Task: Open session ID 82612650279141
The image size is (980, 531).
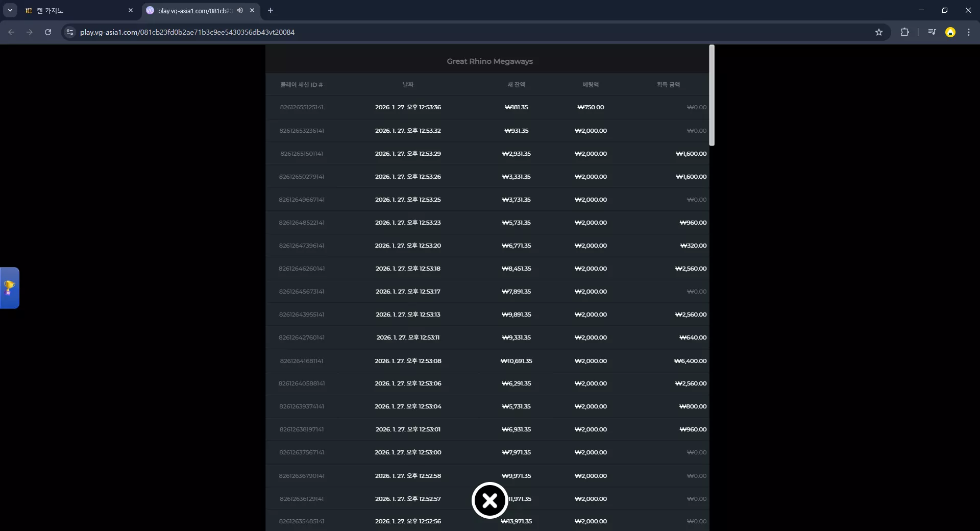Action: coord(302,177)
